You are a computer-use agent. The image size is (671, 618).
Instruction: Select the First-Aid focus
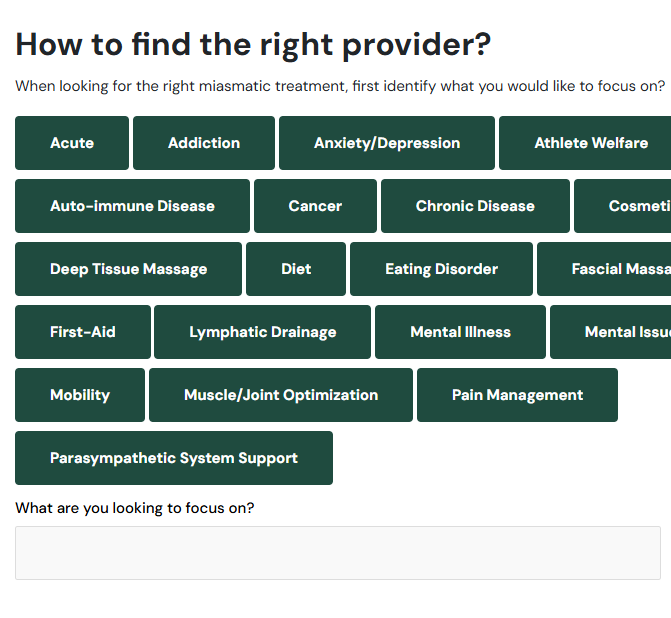[83, 332]
